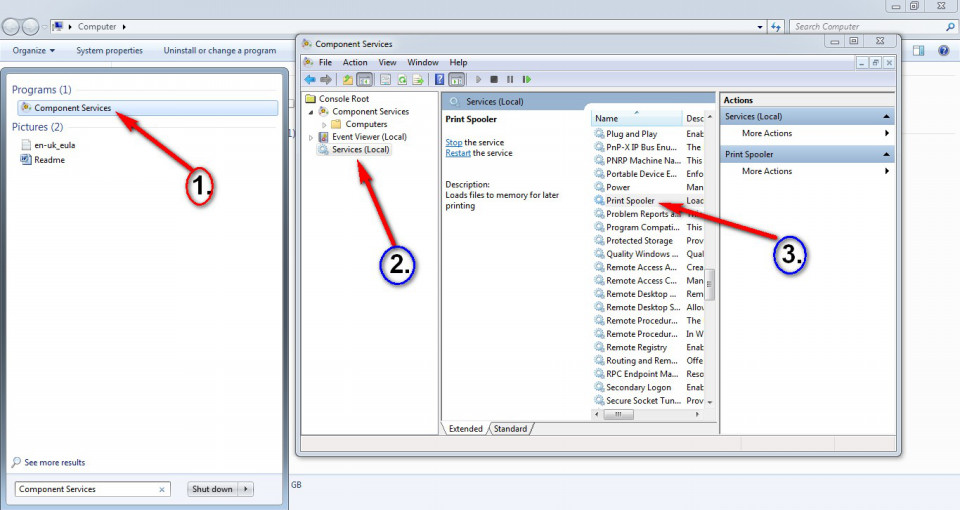This screenshot has height=510, width=960.
Task: Click the Start Service play icon
Action: 478,79
